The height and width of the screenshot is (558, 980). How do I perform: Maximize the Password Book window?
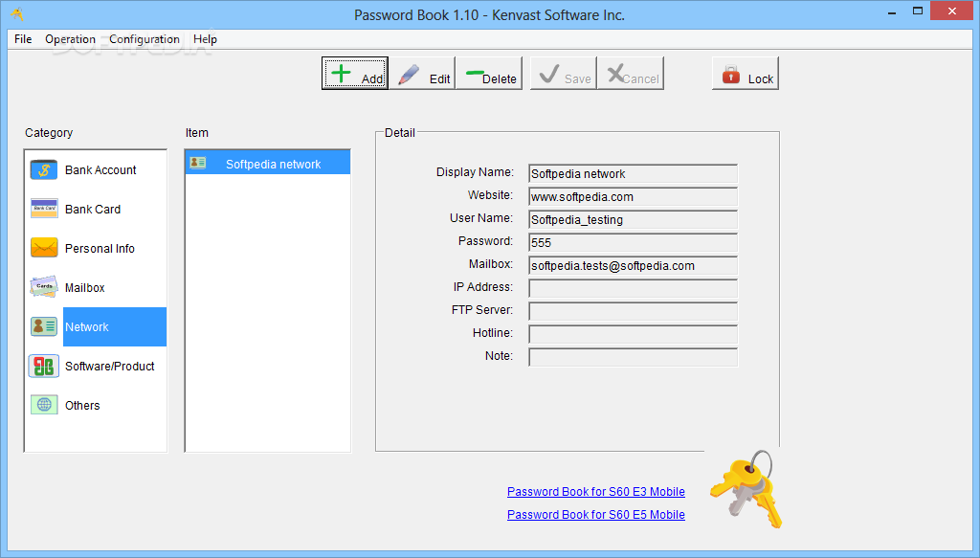click(x=918, y=11)
